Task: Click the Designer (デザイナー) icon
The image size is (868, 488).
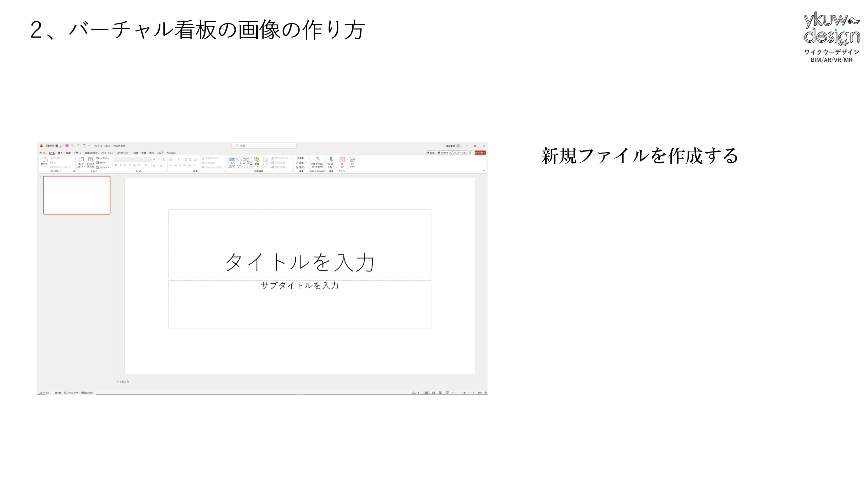Action: click(x=352, y=160)
